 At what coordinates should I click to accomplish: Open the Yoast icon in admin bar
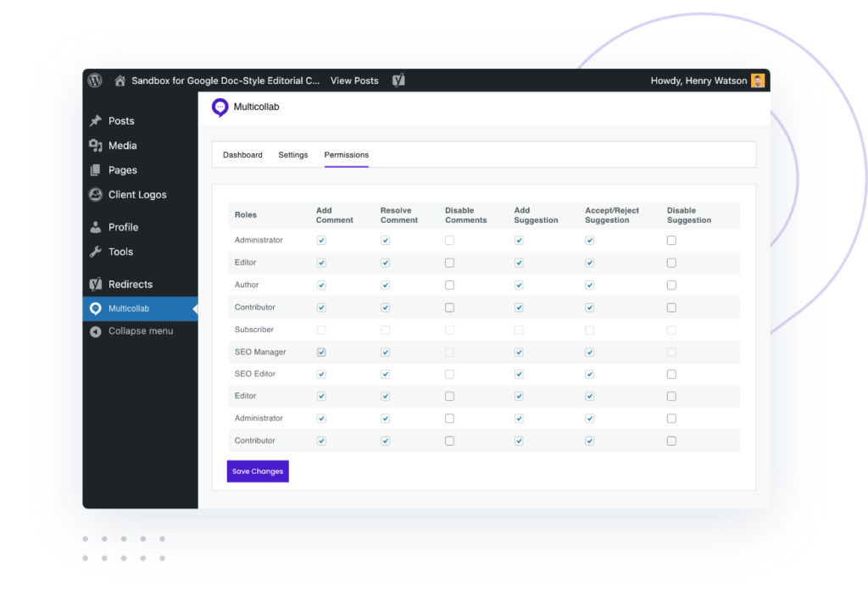pyautogui.click(x=398, y=80)
